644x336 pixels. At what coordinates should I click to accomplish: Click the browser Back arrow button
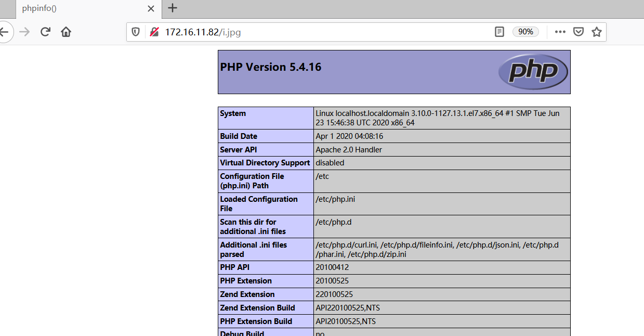click(x=4, y=32)
